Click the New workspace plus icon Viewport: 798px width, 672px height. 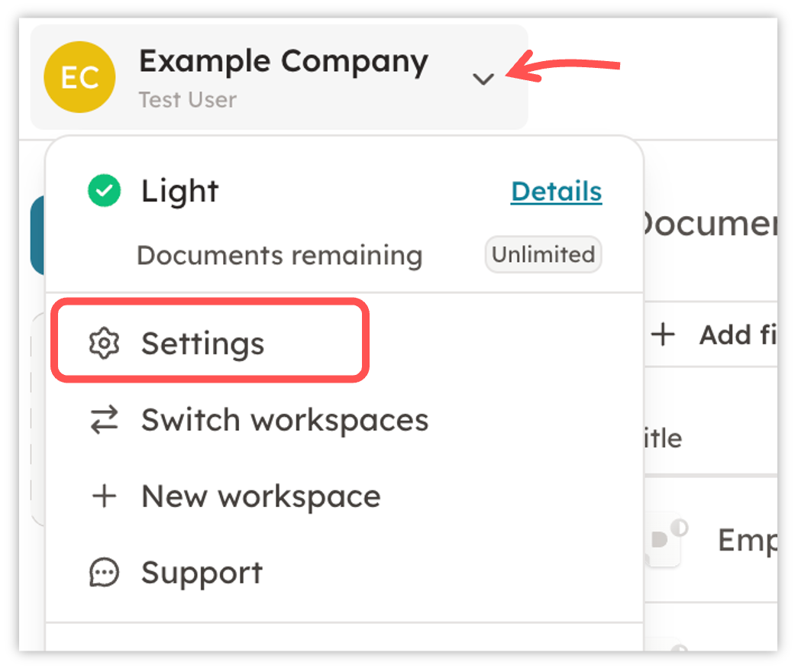click(105, 496)
